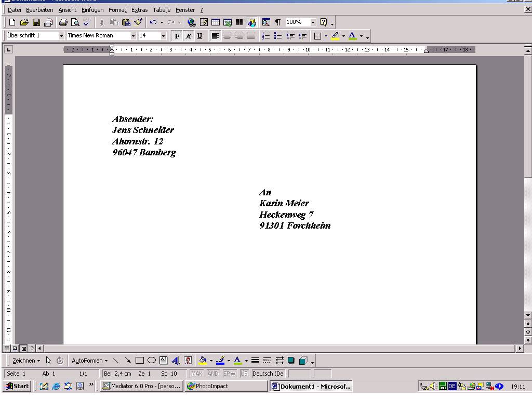The width and height of the screenshot is (532, 399).
Task: Expand the AutoFormen menu
Action: pyautogui.click(x=89, y=361)
